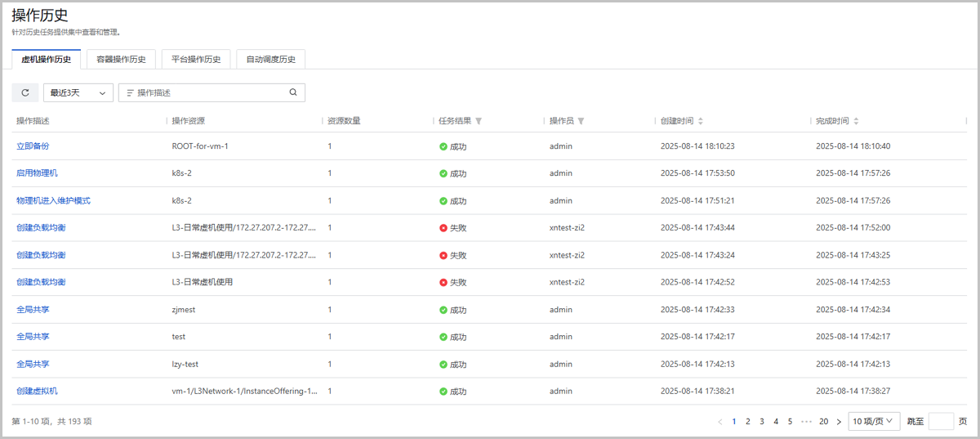Sort by 完成时间 column arrows
980x439 pixels.
(856, 121)
